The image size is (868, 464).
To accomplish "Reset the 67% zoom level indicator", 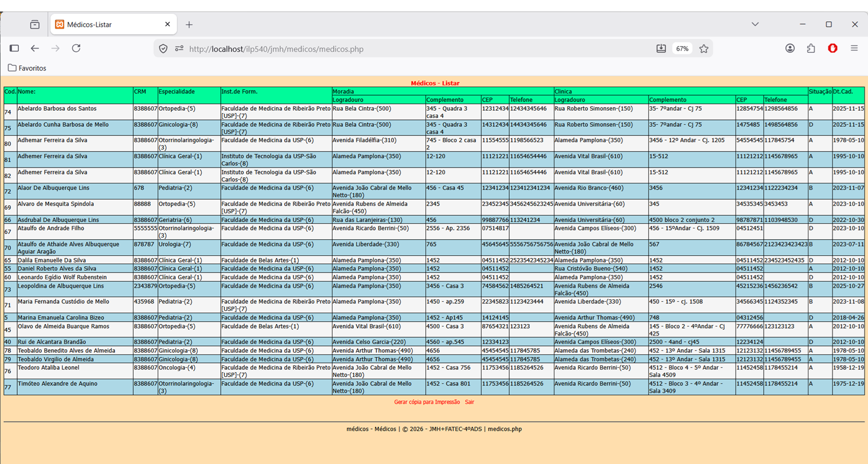I will pyautogui.click(x=682, y=49).
